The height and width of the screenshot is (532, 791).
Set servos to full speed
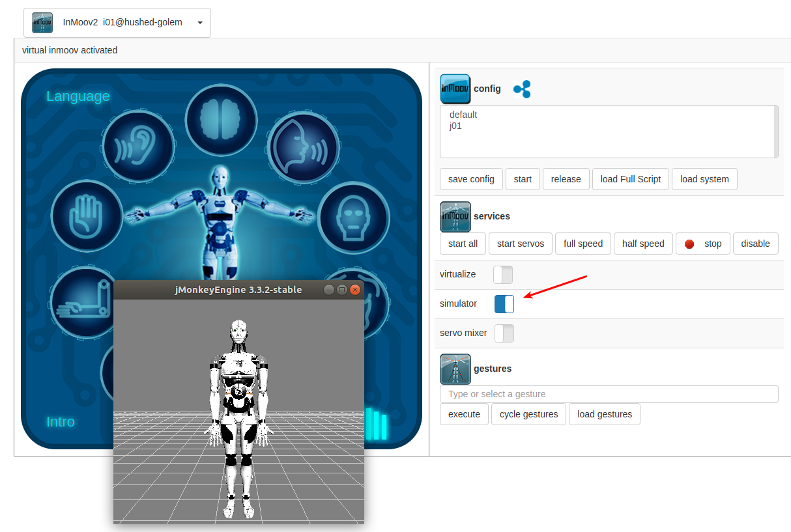(x=583, y=244)
